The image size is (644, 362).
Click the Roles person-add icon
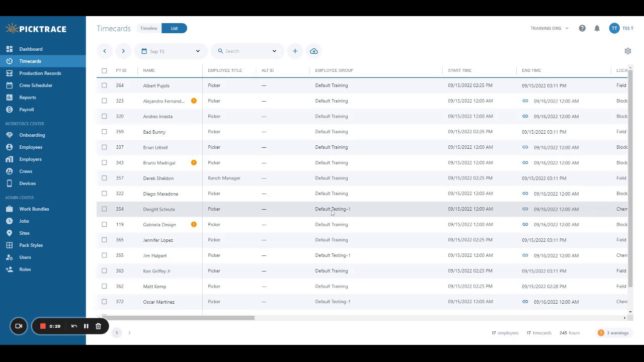(9, 269)
